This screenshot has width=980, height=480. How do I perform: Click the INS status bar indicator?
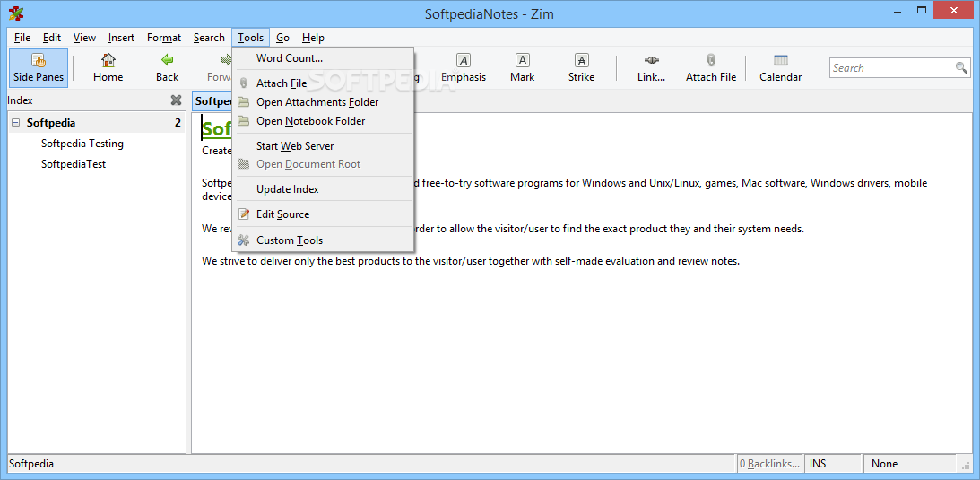(x=834, y=464)
